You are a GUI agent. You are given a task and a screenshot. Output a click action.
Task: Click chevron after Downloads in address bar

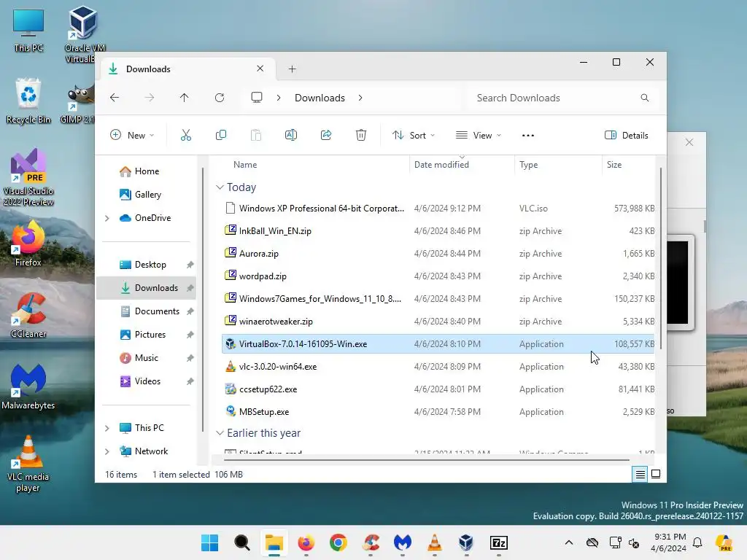coord(360,98)
